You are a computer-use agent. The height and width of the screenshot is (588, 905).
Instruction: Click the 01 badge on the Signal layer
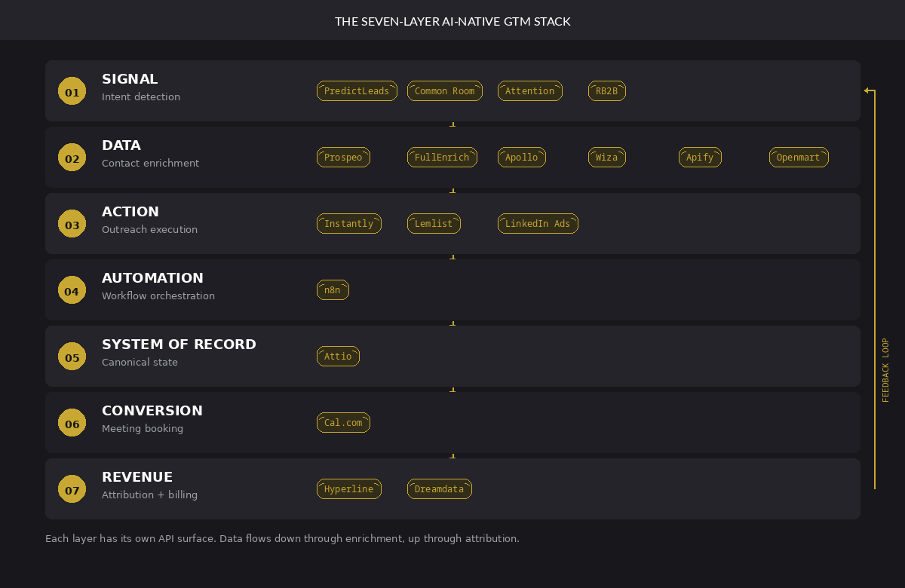click(x=72, y=91)
